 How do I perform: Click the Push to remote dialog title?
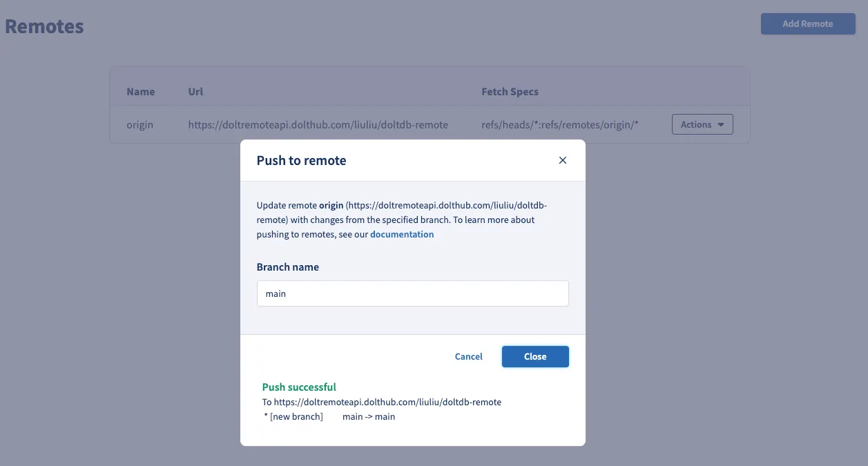(301, 159)
